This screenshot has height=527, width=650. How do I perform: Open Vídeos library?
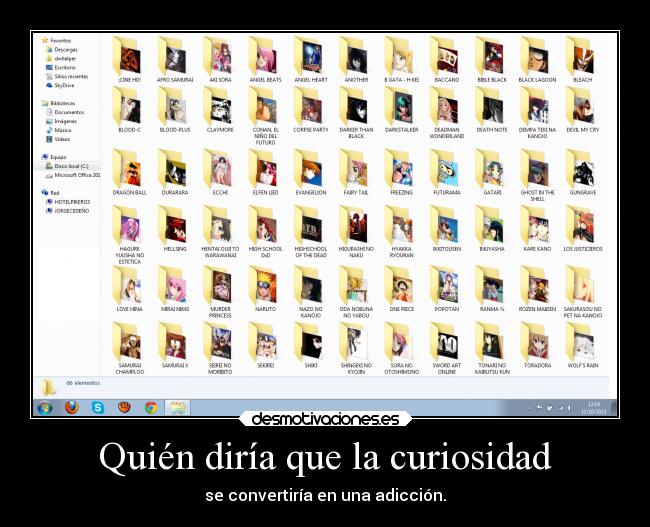(58, 139)
